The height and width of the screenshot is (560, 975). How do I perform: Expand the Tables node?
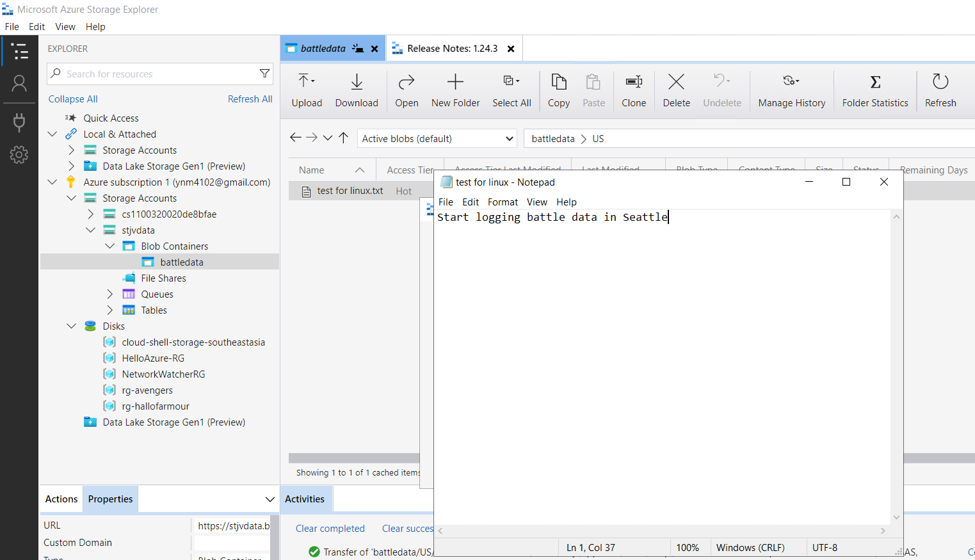click(x=110, y=310)
